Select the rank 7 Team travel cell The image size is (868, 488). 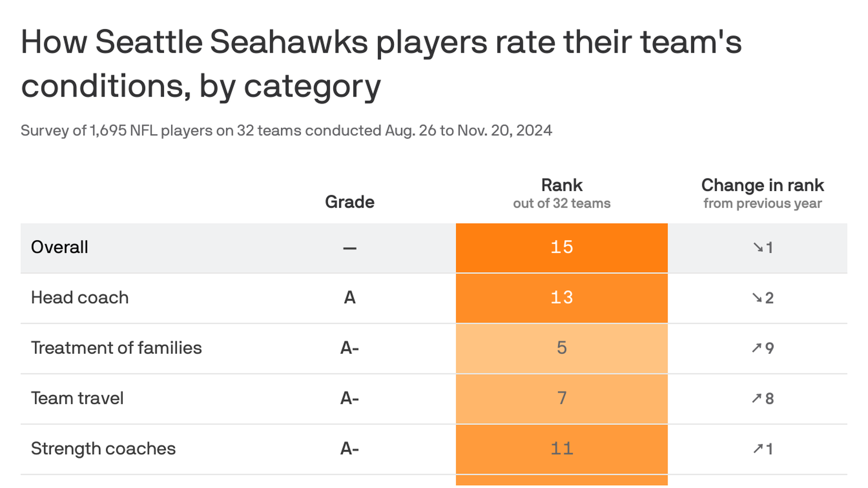(561, 399)
